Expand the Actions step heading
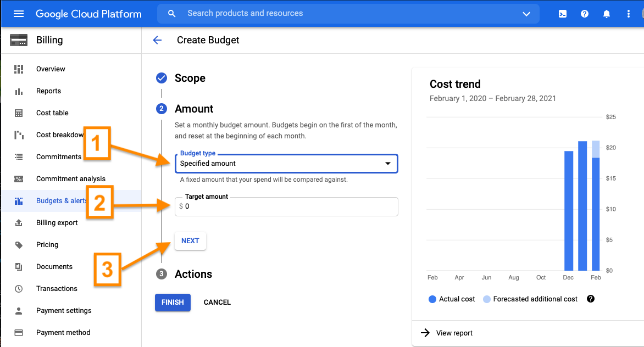The width and height of the screenshot is (644, 347). pos(193,274)
